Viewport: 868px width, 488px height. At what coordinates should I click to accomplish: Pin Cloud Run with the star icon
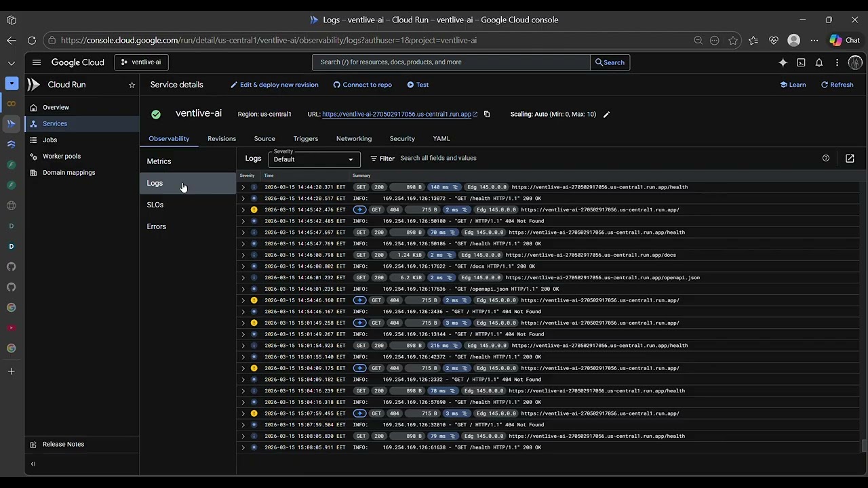[132, 85]
